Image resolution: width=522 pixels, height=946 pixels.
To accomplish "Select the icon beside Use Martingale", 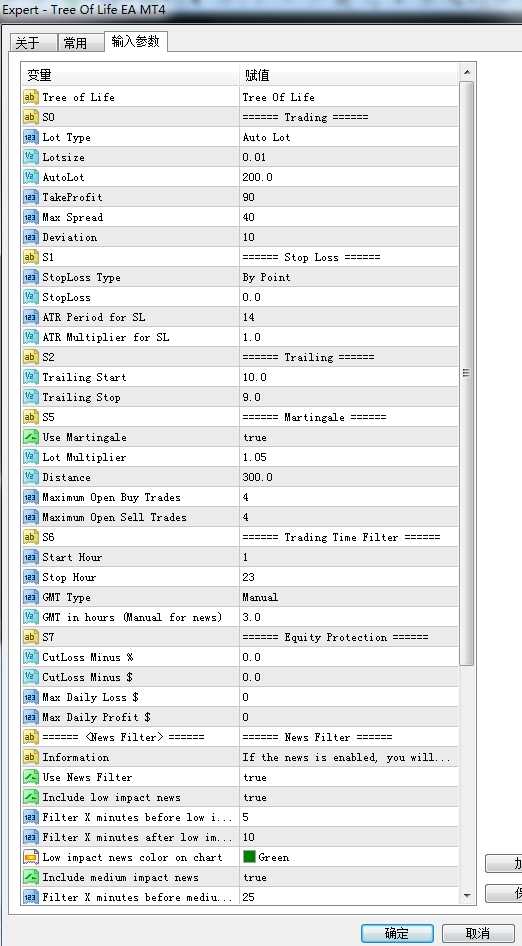I will click(30, 437).
